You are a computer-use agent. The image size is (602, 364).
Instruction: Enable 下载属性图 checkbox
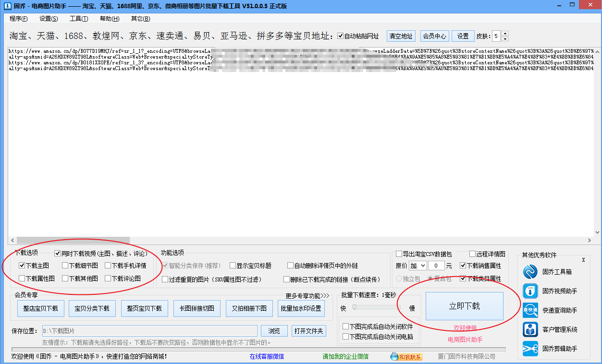pyautogui.click(x=22, y=278)
